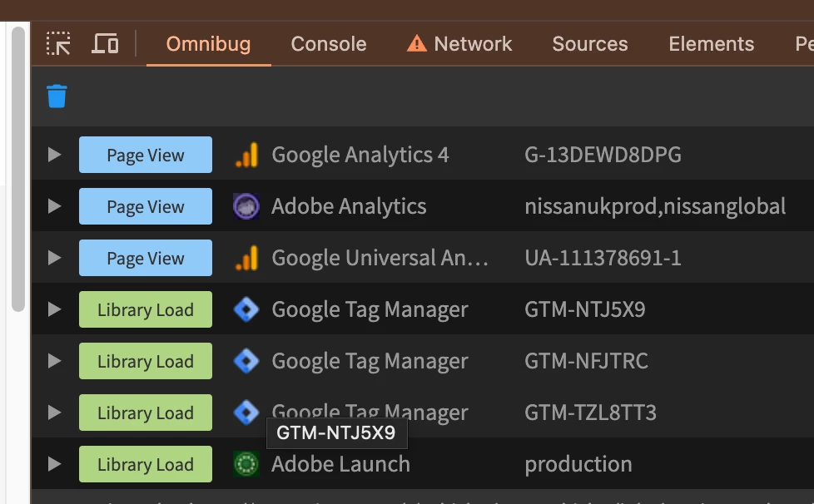
Task: Click the Adobe Launch provider name
Action: coord(340,464)
